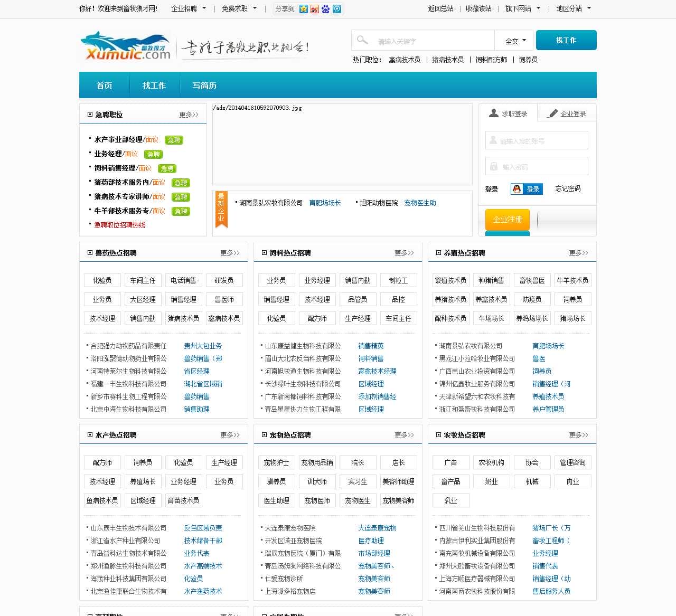Open the 企业招聘 dropdown menu

[189, 8]
